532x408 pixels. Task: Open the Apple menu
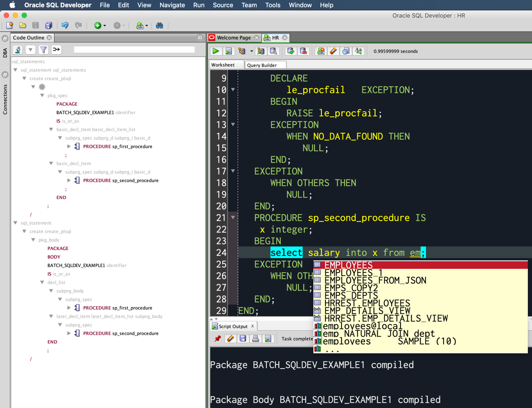click(x=12, y=5)
